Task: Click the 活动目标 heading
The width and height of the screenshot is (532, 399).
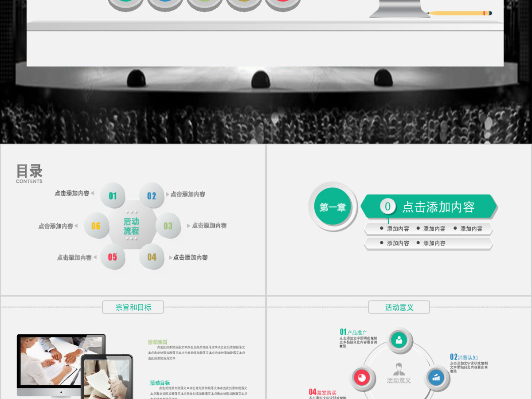Action: 160,383
